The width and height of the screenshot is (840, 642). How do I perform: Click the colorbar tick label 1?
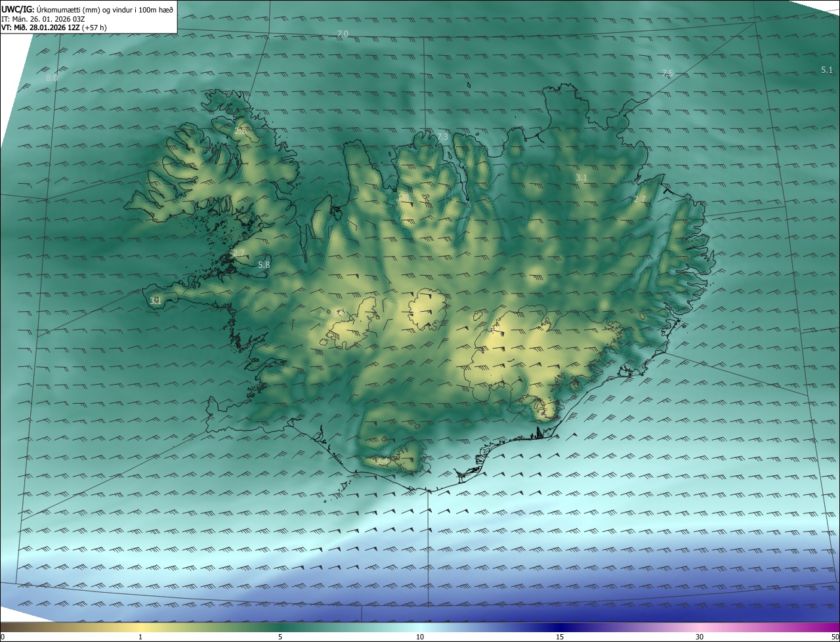[140, 637]
